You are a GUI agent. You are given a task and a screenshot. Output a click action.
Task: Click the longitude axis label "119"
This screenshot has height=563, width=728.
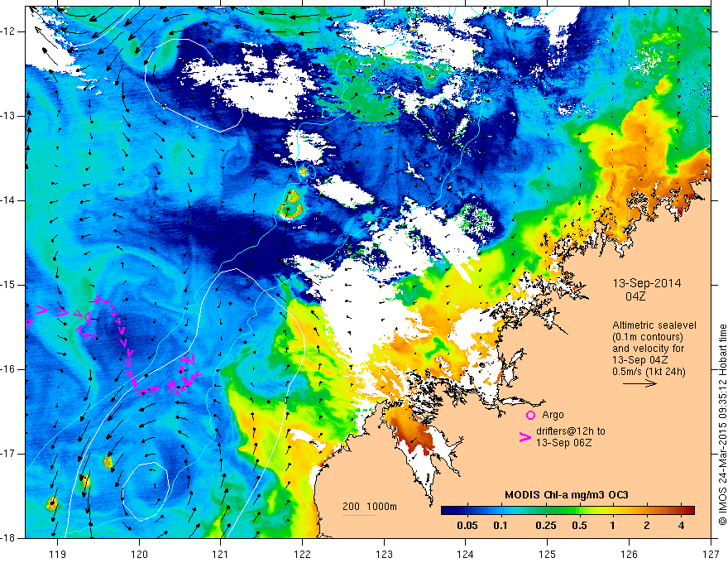point(58,554)
